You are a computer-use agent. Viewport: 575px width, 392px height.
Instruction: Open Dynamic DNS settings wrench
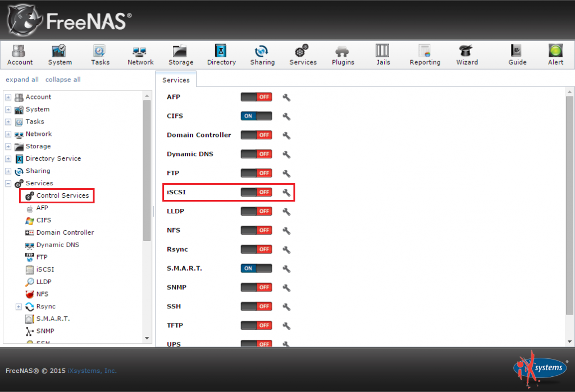[x=286, y=154]
